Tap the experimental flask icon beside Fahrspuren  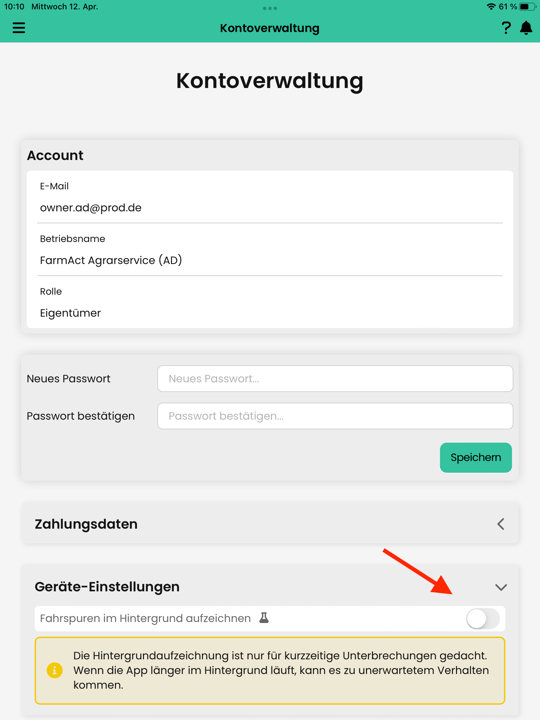coord(264,618)
